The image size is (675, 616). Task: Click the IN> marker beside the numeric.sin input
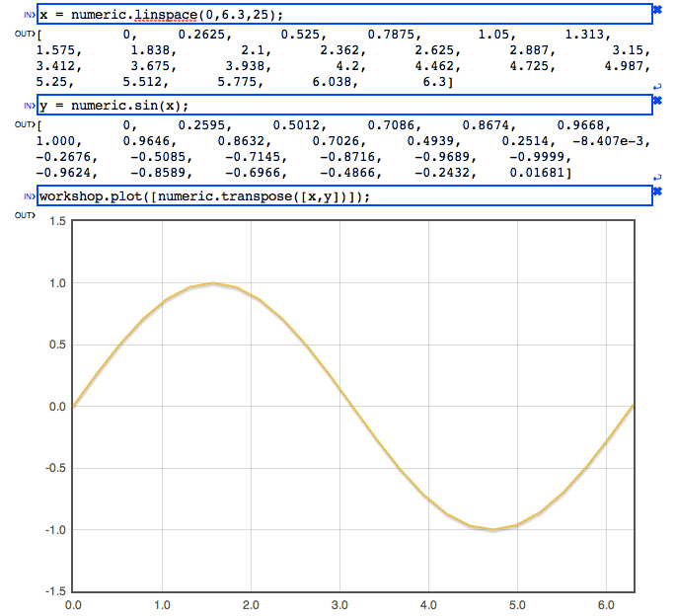[x=30, y=106]
